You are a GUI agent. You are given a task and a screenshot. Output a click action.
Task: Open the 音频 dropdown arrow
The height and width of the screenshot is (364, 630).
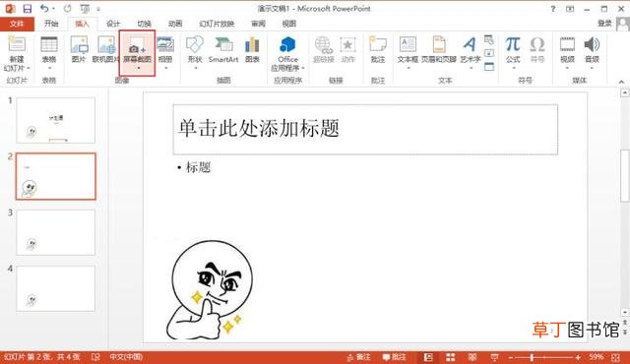592,68
